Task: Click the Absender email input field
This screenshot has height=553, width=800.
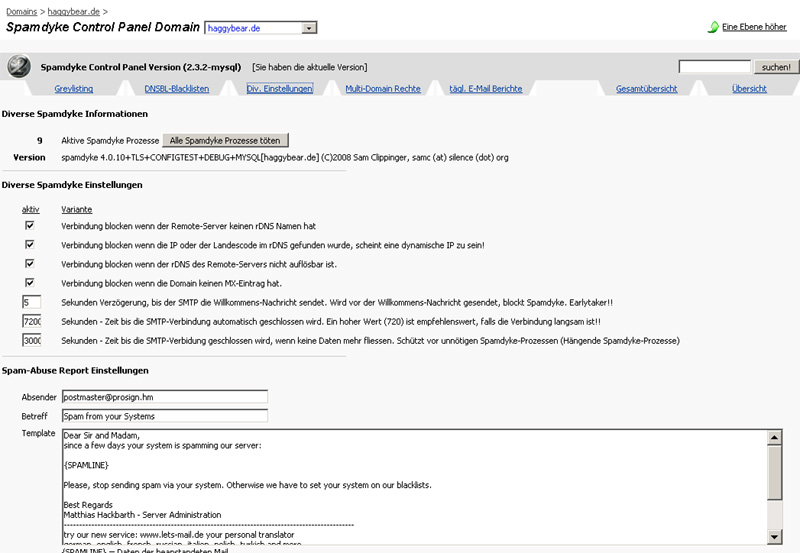Action: coord(164,396)
